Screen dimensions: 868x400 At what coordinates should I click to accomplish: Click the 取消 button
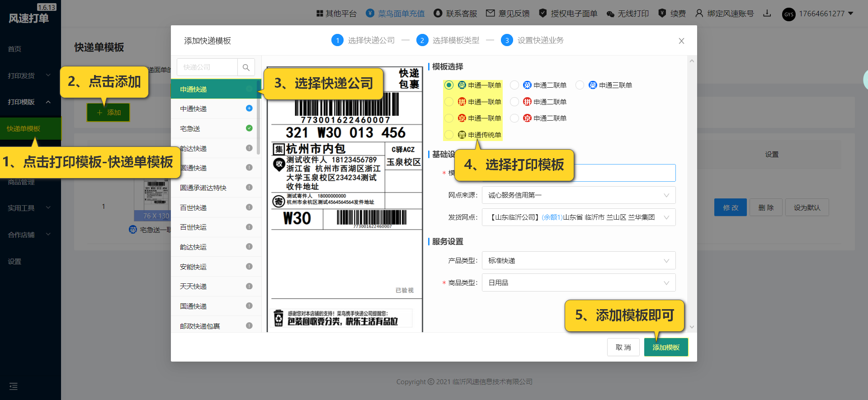(623, 347)
